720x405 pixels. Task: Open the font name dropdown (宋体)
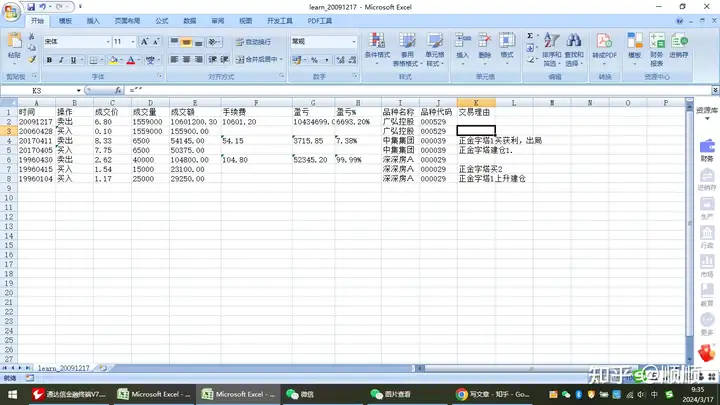click(108, 42)
